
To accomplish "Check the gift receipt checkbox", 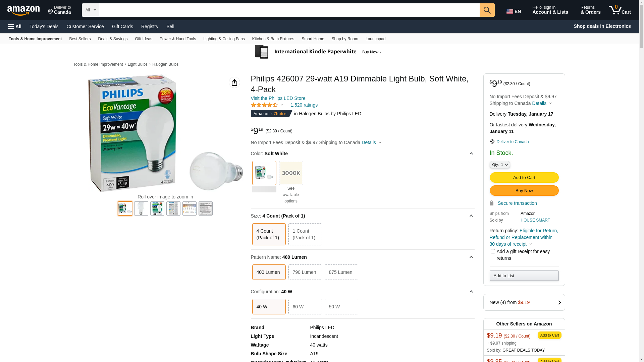I will (492, 251).
